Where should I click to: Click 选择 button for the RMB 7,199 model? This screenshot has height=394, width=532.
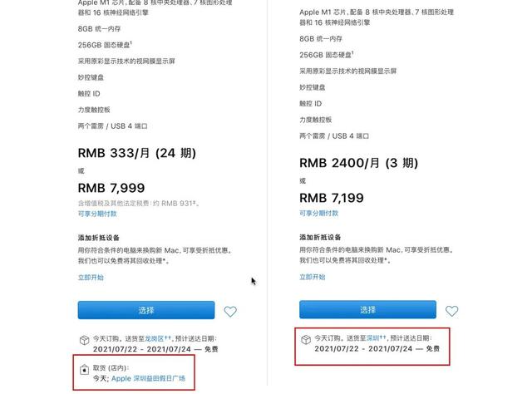point(367,309)
